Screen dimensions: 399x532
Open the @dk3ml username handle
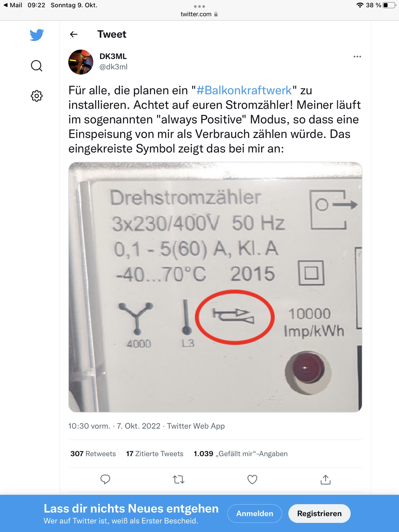coord(114,67)
